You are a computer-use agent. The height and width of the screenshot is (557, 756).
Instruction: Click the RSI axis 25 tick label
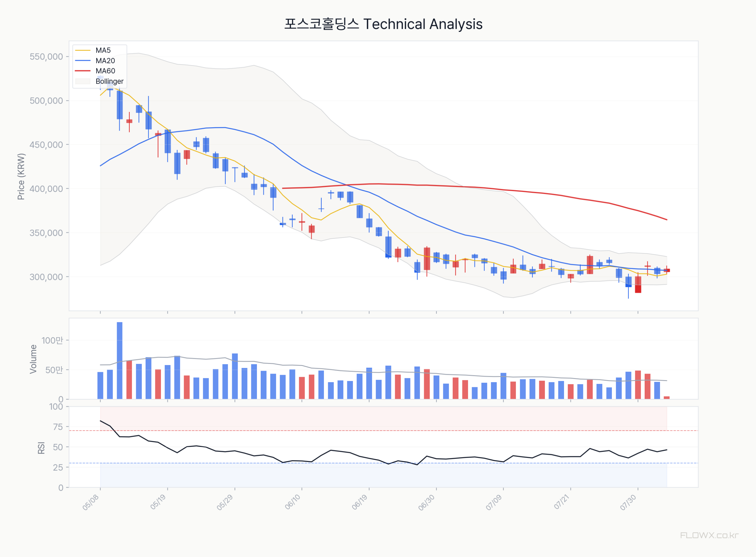pos(58,467)
